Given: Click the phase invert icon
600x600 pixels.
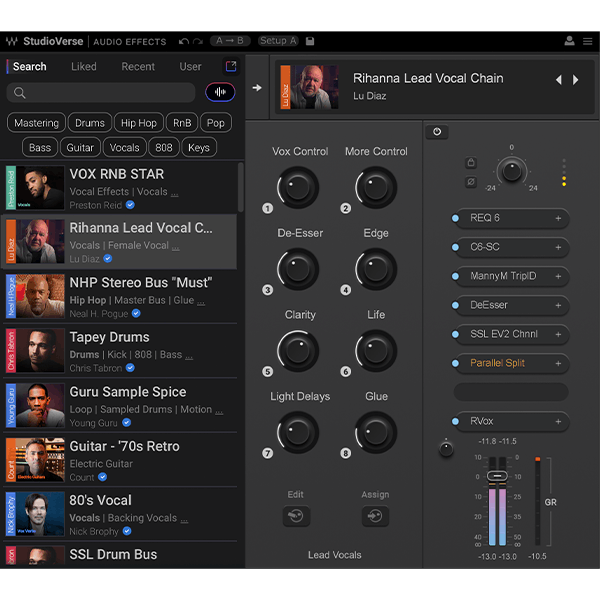Looking at the screenshot, I should [x=471, y=182].
